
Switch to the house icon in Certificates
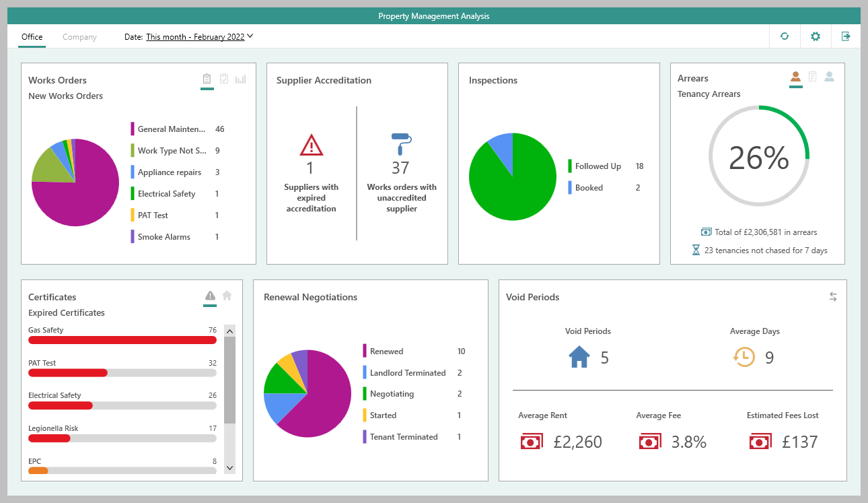click(227, 296)
